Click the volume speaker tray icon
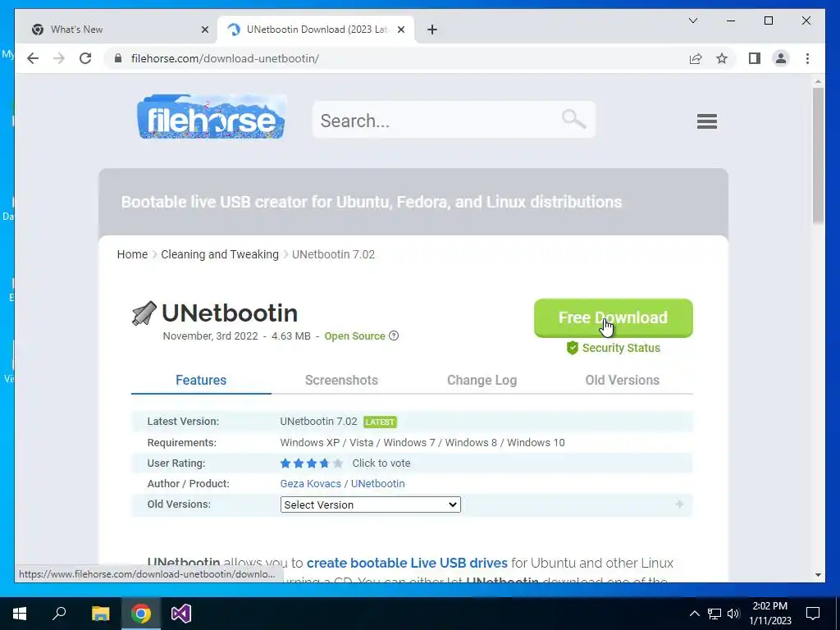 (x=733, y=614)
